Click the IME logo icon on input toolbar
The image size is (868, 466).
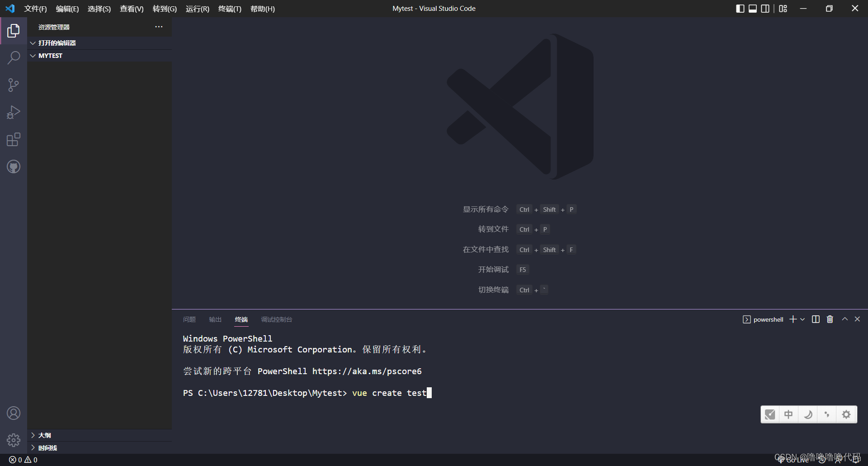pyautogui.click(x=770, y=414)
